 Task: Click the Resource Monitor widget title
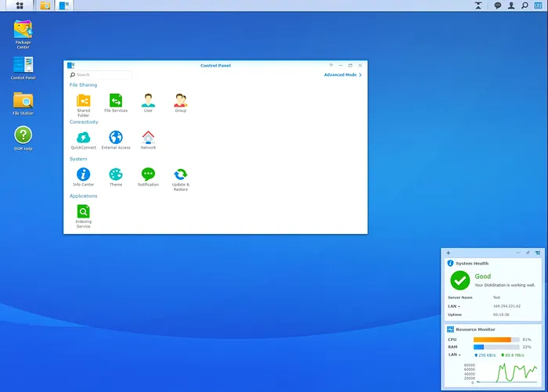475,329
